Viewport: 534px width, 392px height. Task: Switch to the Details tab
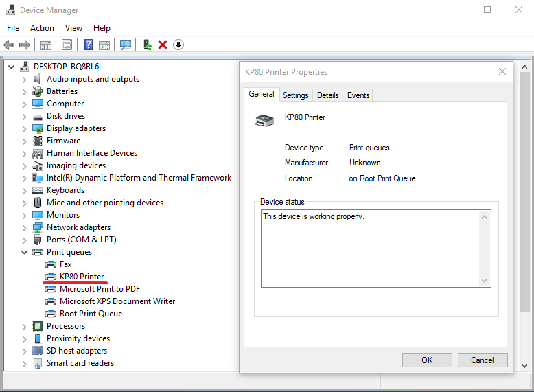(327, 95)
